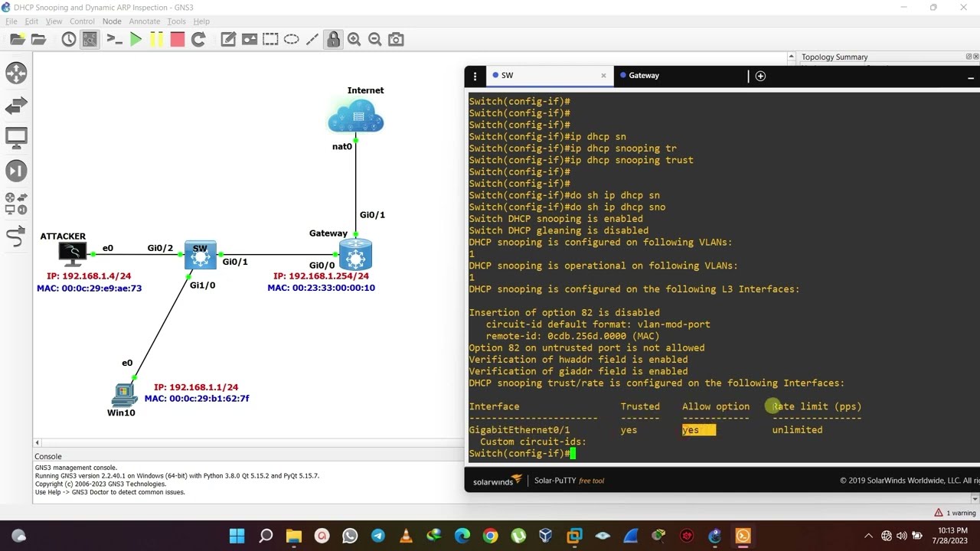The image size is (980, 551).
Task: Open the Tools menu
Action: (x=176, y=21)
